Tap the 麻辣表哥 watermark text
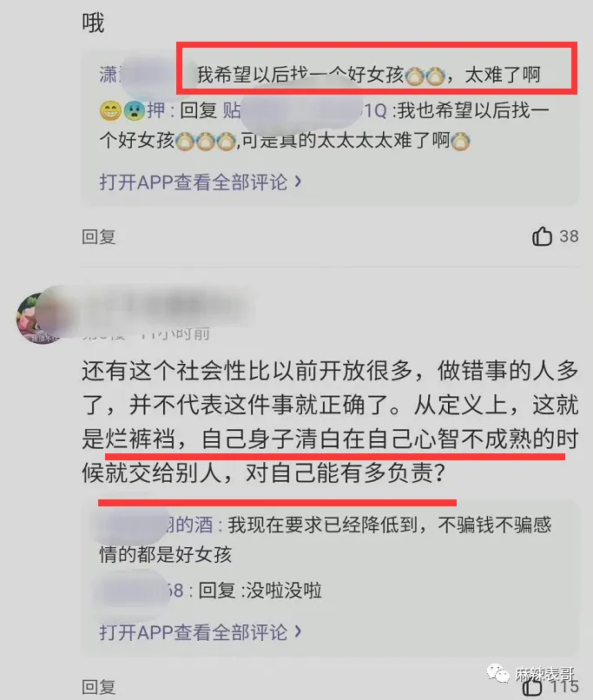The width and height of the screenshot is (593, 700). coord(544,674)
